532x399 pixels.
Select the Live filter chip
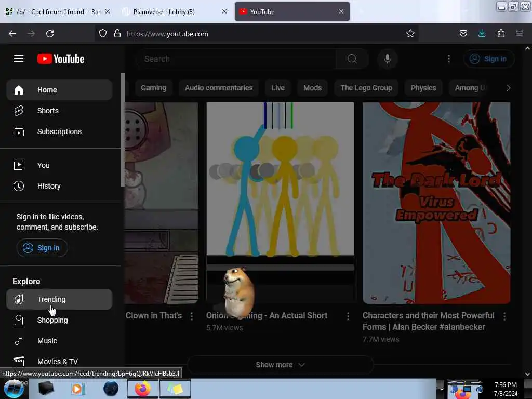(x=278, y=88)
